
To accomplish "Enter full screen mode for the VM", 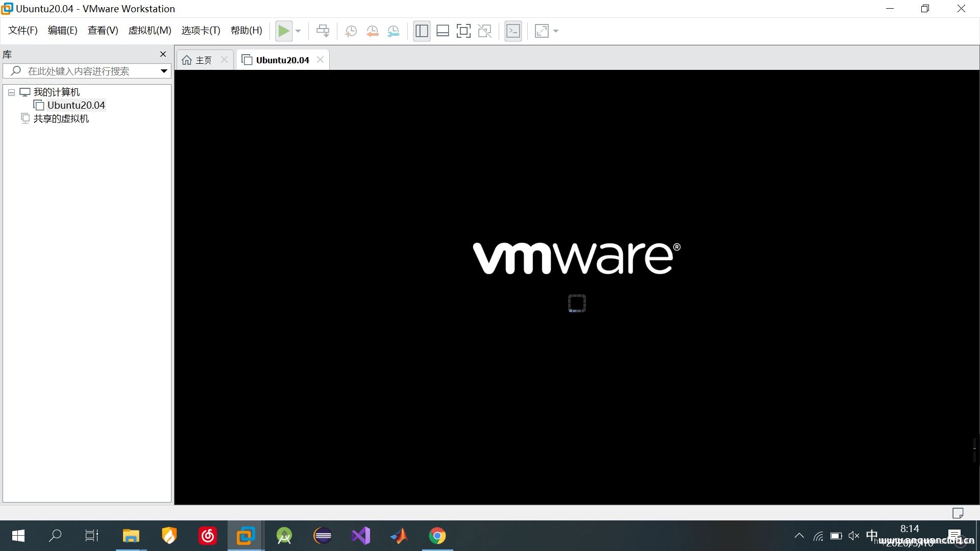I will pyautogui.click(x=463, y=31).
